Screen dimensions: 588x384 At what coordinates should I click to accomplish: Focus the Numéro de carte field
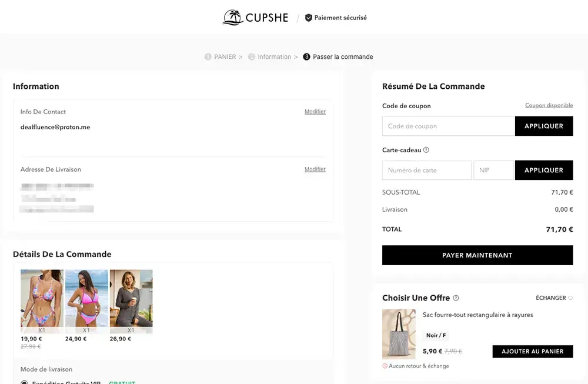coord(427,171)
